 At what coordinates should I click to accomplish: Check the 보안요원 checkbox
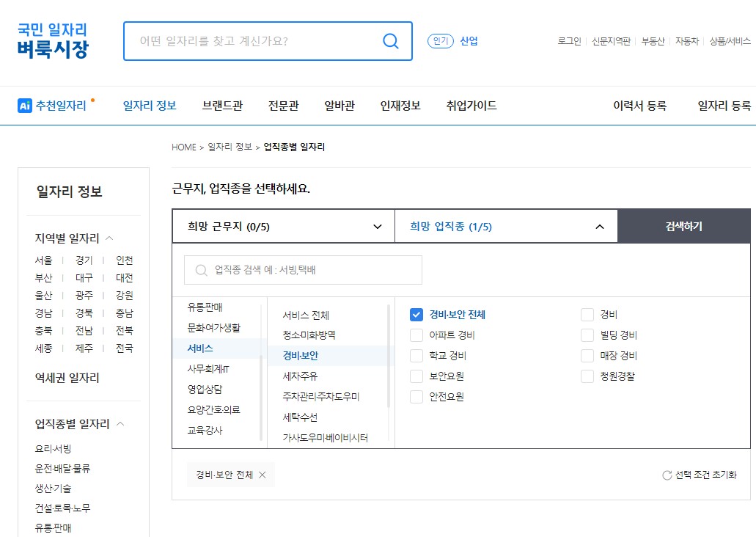(x=416, y=376)
